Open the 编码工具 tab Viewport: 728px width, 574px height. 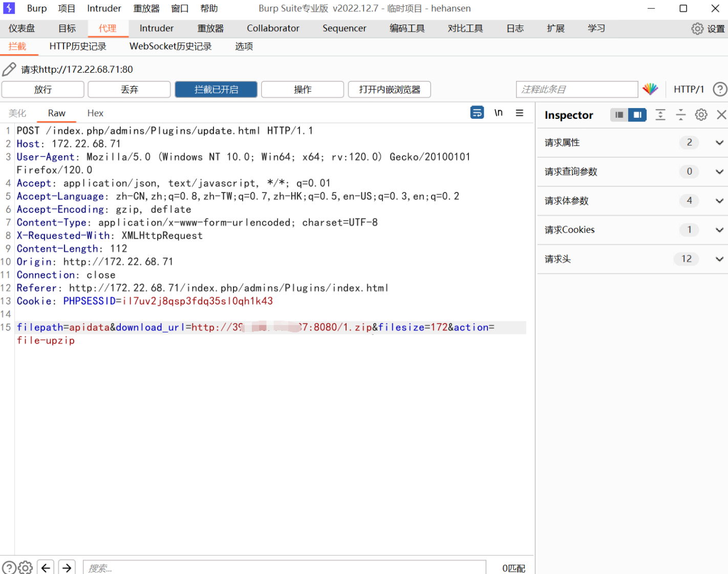(407, 28)
